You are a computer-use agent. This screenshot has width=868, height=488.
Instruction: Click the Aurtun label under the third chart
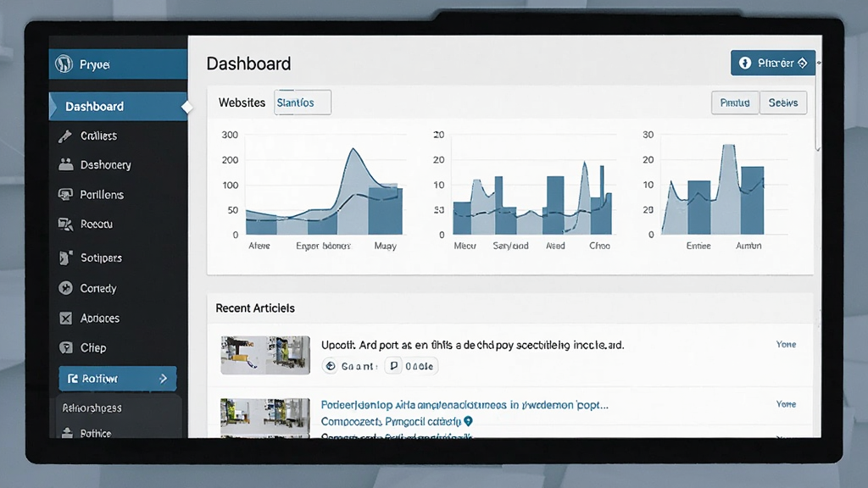[748, 246]
